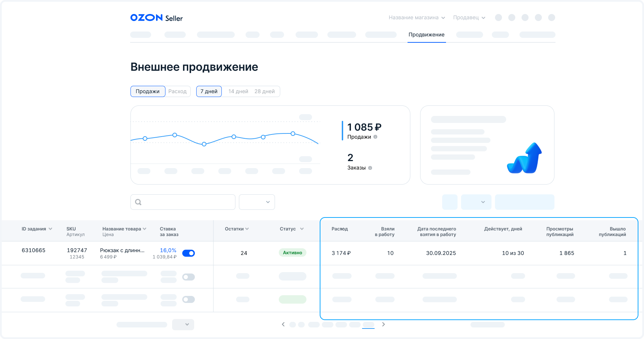Click the 3 174 ₽ expense cell
The height and width of the screenshot is (339, 644).
click(x=341, y=253)
